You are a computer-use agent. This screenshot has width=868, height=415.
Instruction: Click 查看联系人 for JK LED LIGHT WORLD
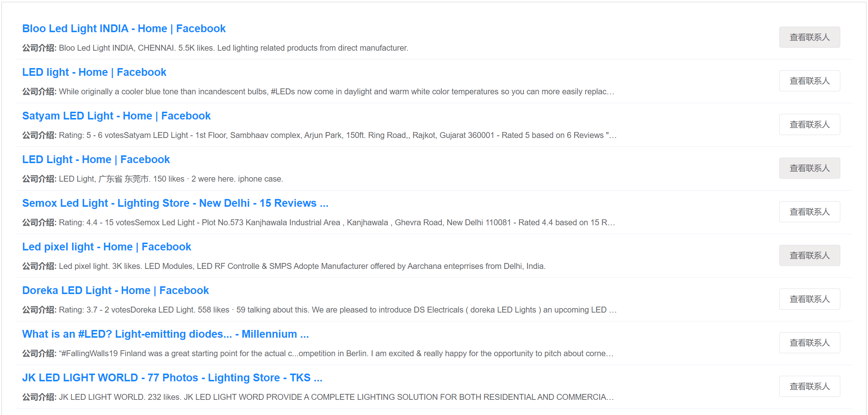click(810, 386)
